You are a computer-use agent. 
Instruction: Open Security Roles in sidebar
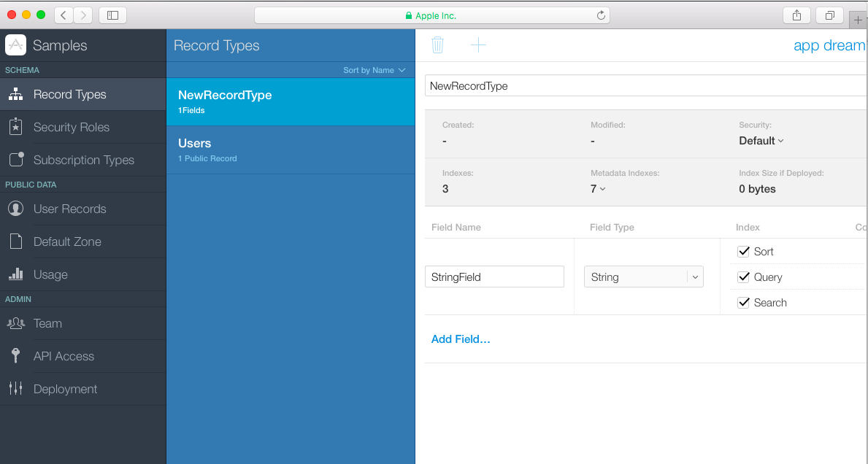[83, 127]
